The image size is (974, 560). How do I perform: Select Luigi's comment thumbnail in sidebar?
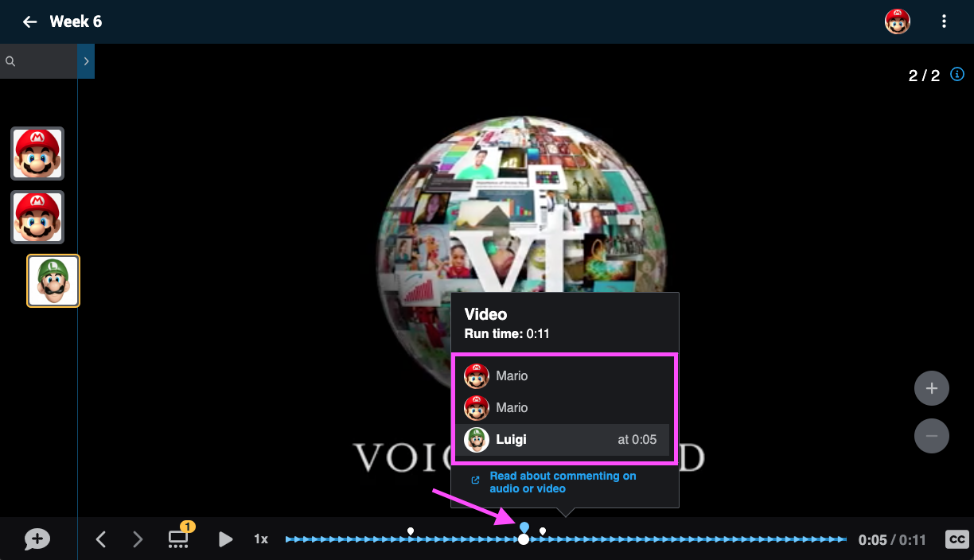pyautogui.click(x=53, y=281)
